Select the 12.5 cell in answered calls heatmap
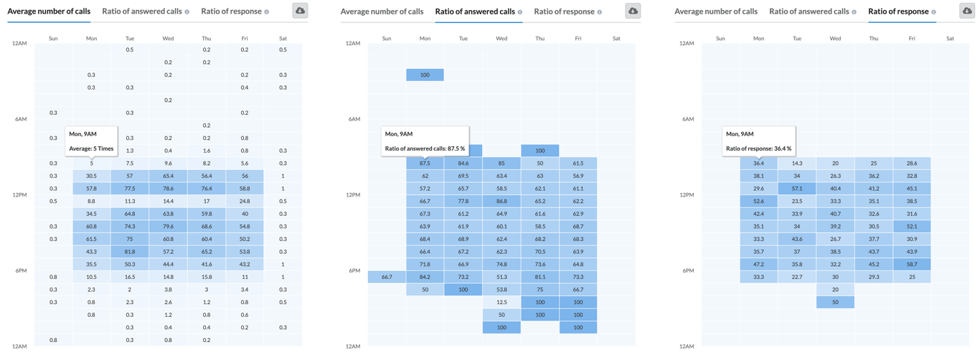 [x=501, y=302]
